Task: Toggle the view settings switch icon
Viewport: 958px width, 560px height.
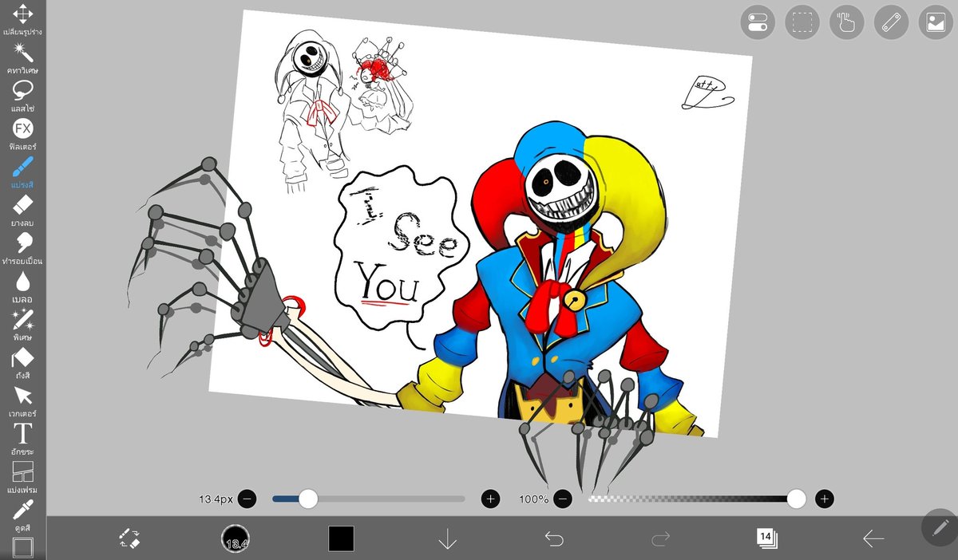Action: [x=758, y=22]
